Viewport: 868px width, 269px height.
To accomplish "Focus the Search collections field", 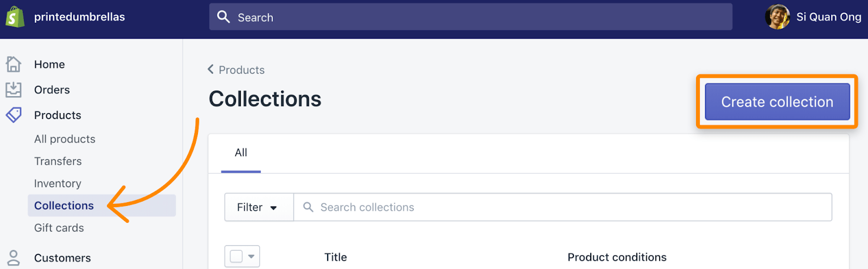I will coord(563,207).
